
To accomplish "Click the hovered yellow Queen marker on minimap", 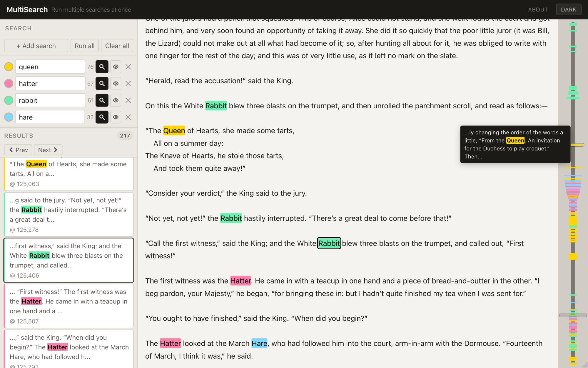I will (x=577, y=145).
